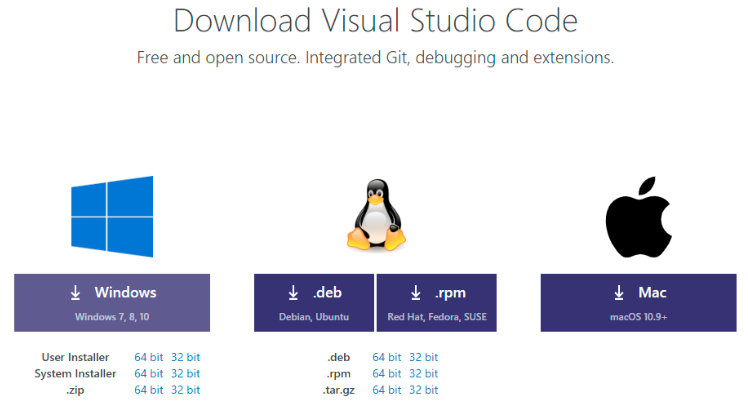The width and height of the screenshot is (748, 412).
Task: Download the .deb package for Debian, Ubuntu
Action: [314, 303]
